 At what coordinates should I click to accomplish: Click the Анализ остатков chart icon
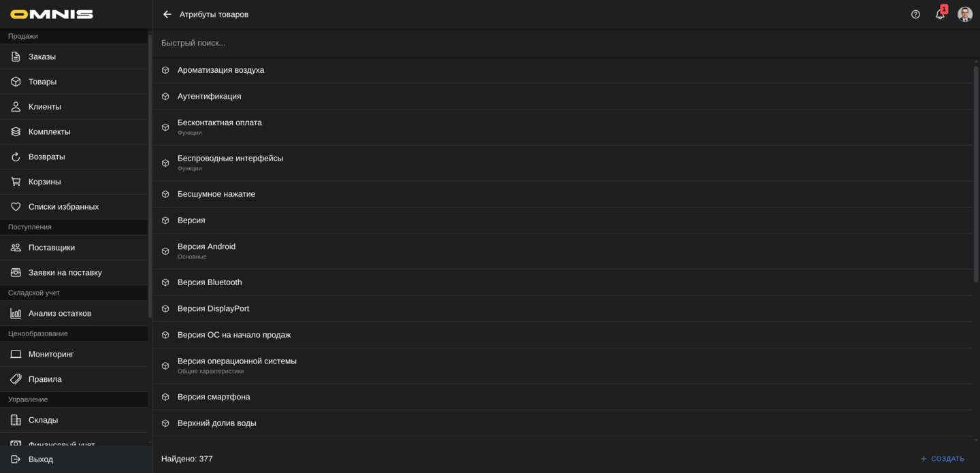[x=16, y=314]
